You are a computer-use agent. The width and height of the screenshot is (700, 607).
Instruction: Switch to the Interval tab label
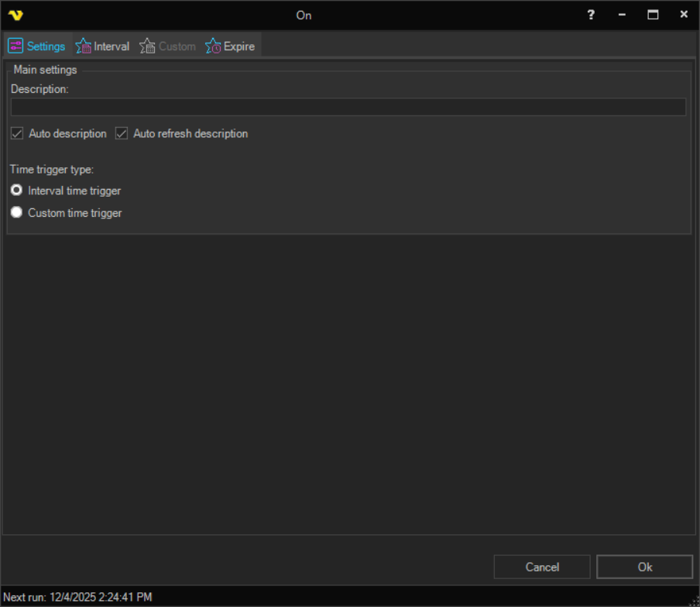112,46
